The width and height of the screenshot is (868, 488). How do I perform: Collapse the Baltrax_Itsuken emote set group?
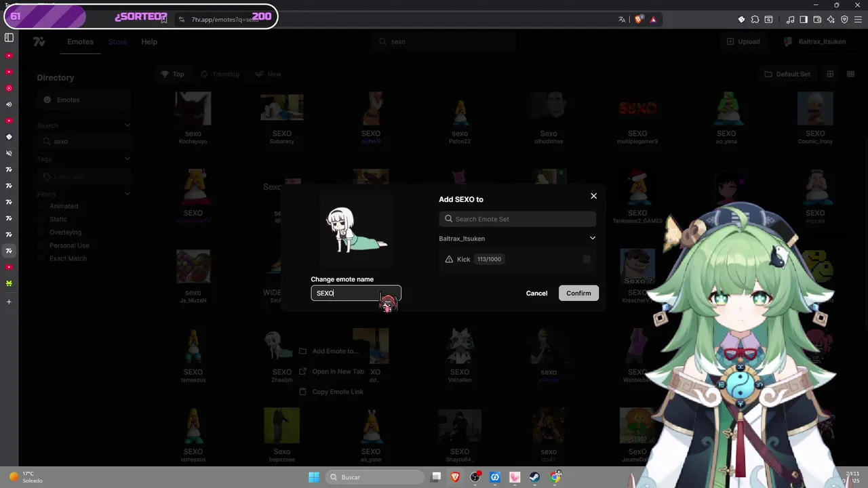(x=592, y=239)
